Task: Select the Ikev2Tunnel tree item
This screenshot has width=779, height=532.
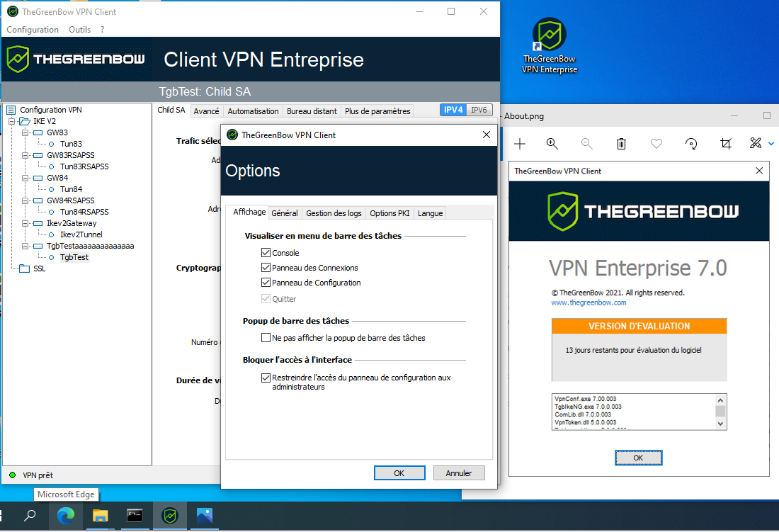Action: (x=81, y=234)
